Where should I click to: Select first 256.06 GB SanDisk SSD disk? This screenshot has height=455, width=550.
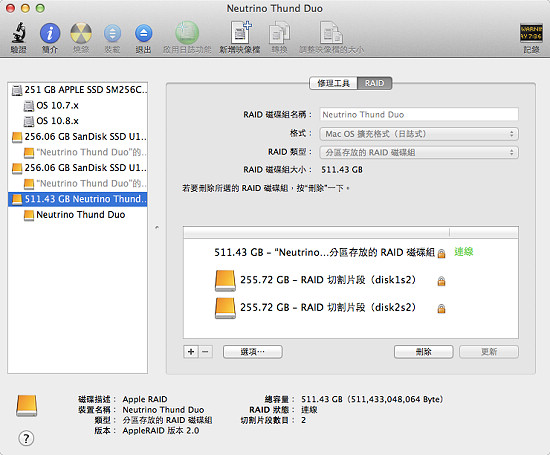tap(78, 136)
